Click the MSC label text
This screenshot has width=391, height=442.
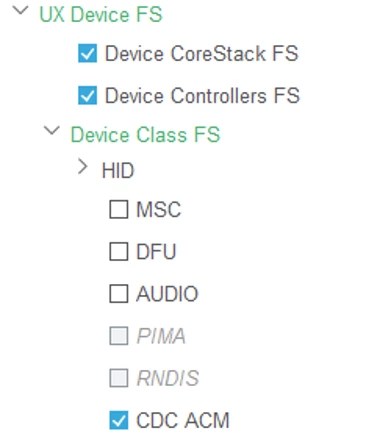pos(159,210)
